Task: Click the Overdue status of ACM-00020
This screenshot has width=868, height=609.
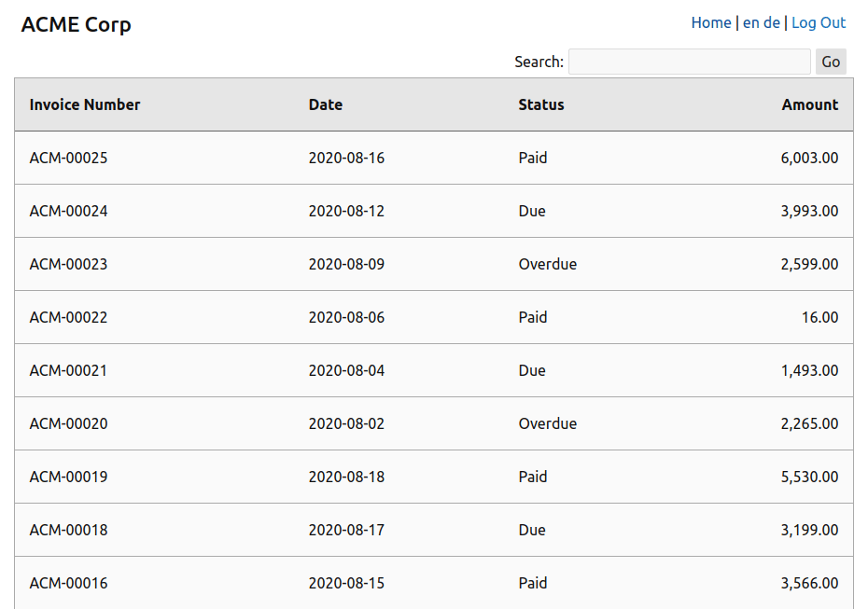Action: (548, 423)
